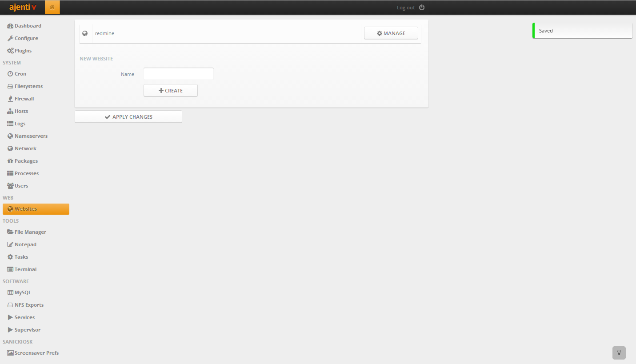Click the Packages label in sidebar

26,161
